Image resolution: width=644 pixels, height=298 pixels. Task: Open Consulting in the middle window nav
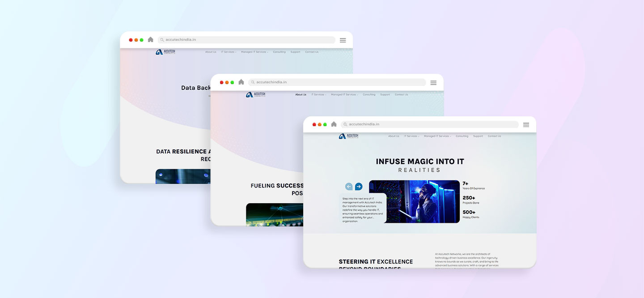tap(369, 94)
